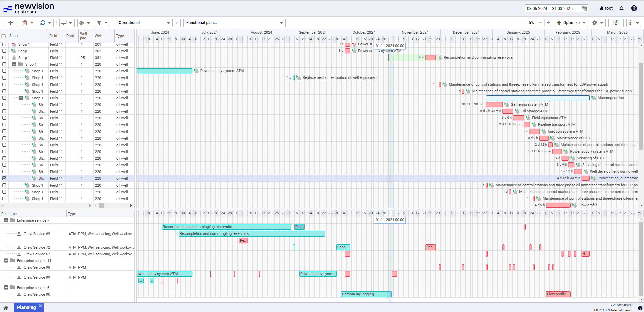Switch to the Planning tab

coord(26,307)
